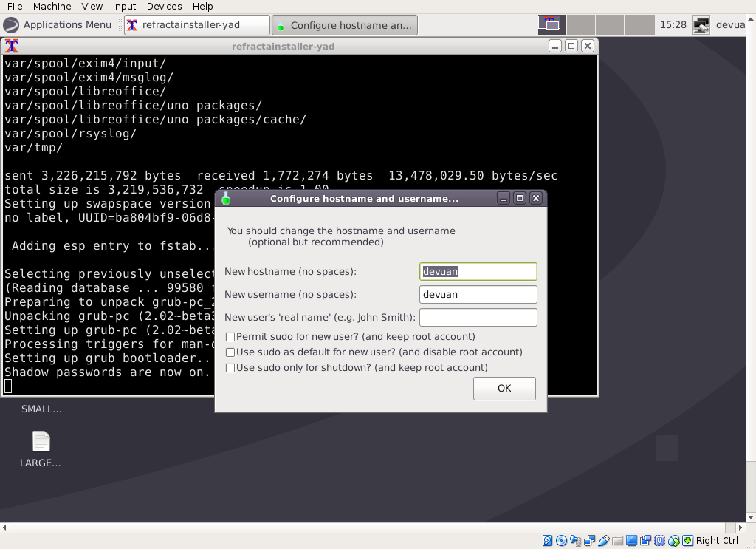Switch to workspace four in the pager

(639, 25)
